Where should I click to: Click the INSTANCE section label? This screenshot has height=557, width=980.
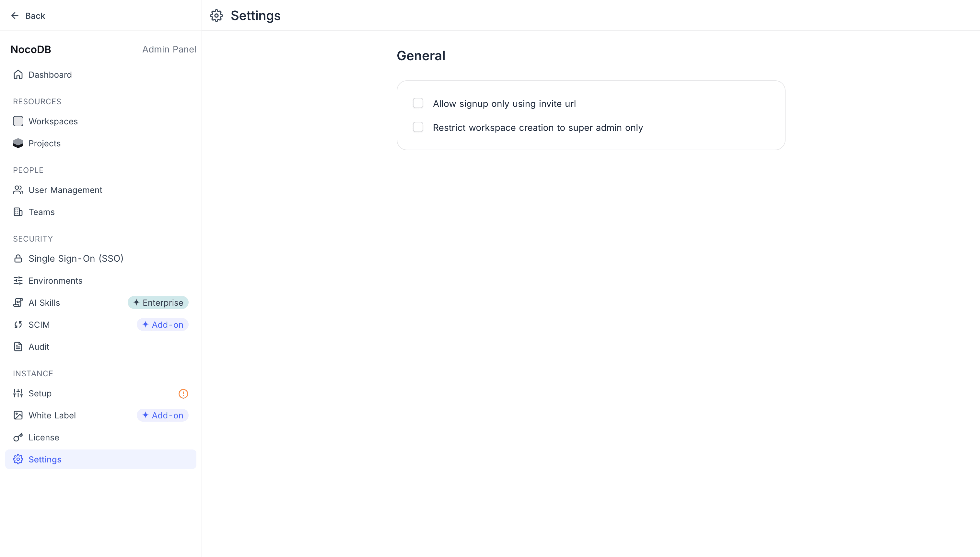(x=33, y=373)
